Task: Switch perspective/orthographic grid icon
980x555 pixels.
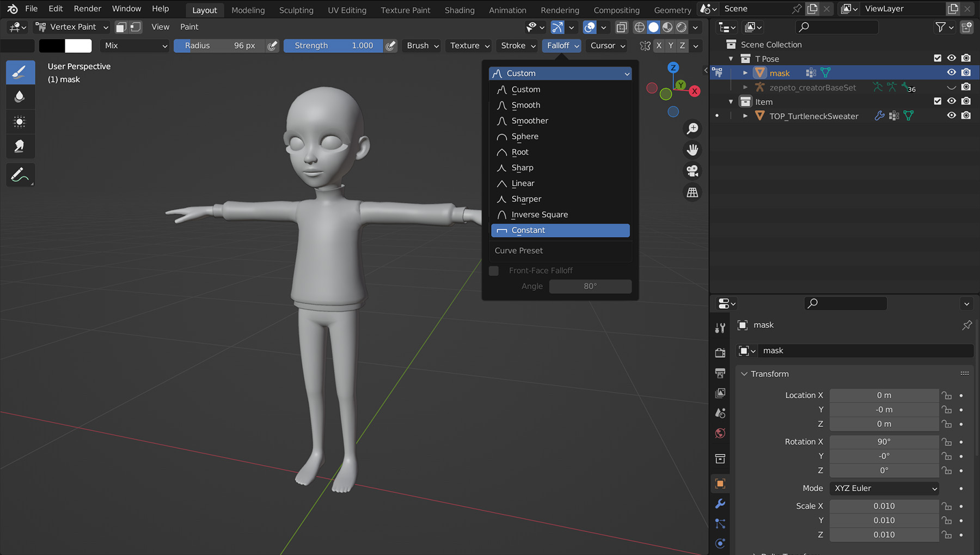Action: point(692,192)
